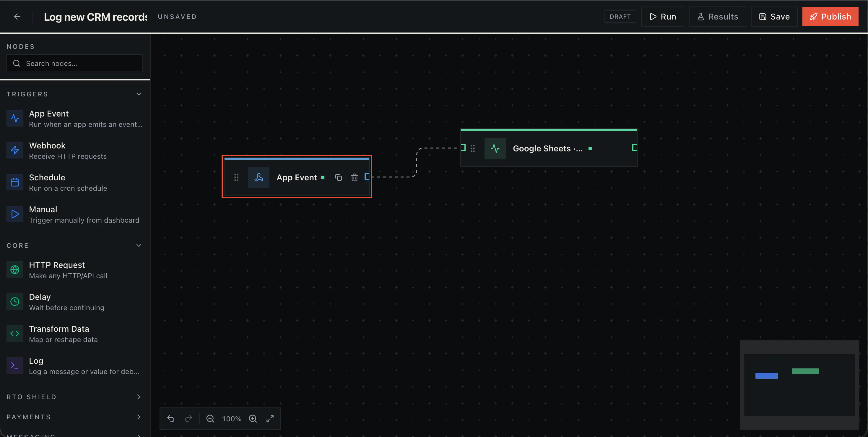Click the Google Sheets node input connector
Image resolution: width=868 pixels, height=437 pixels.
[463, 148]
